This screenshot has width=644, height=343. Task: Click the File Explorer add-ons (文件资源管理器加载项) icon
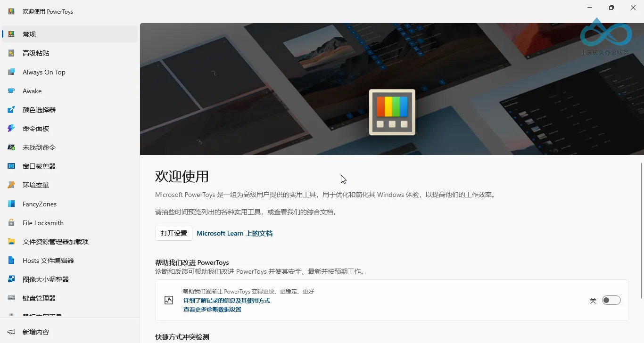[x=11, y=242]
